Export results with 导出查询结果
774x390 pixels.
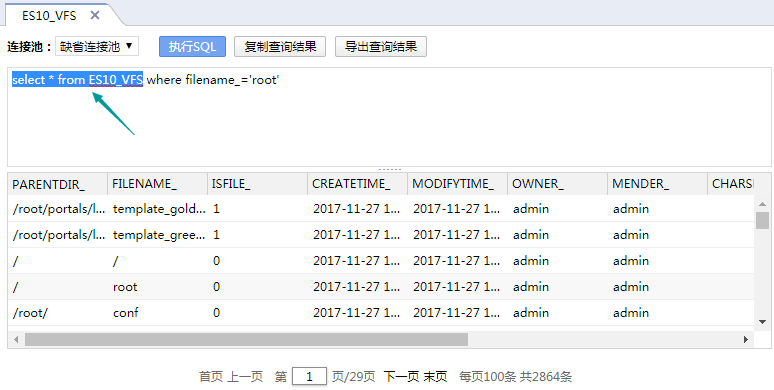click(x=381, y=46)
